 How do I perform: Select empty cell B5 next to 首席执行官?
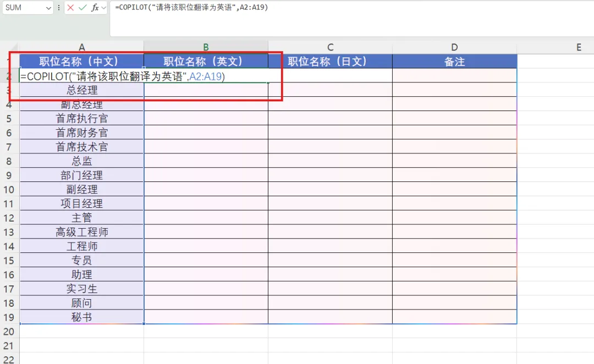[x=206, y=119]
